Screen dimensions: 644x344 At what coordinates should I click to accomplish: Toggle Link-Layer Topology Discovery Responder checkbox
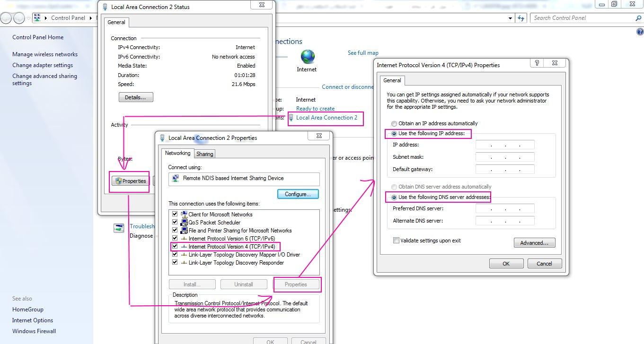coord(175,262)
